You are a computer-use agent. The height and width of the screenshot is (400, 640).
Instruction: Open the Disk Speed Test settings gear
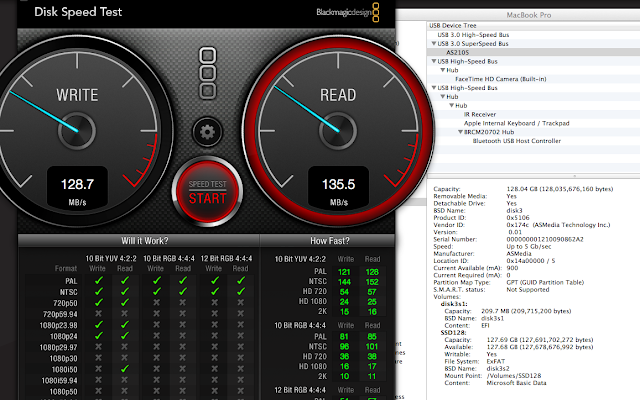tap(207, 132)
